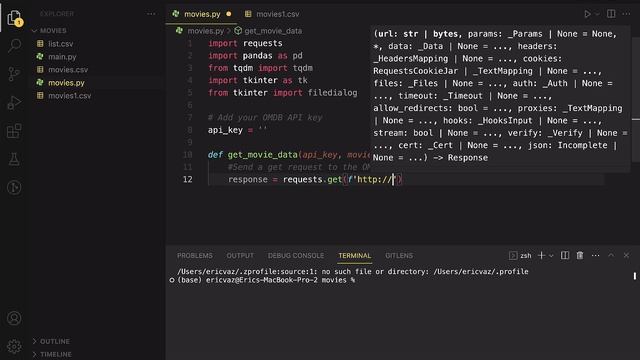Select the TERMINAL panel tab
Screen dimensions: 640x360
tap(355, 256)
